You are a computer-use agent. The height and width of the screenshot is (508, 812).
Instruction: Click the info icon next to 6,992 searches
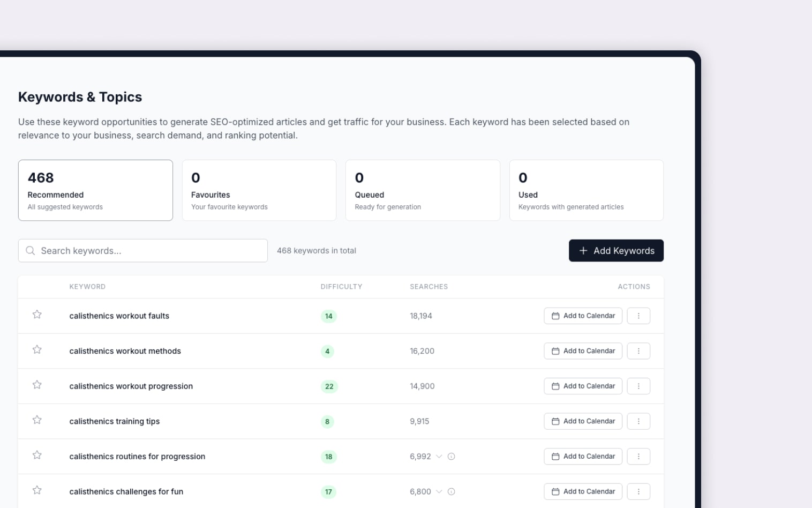click(x=452, y=457)
